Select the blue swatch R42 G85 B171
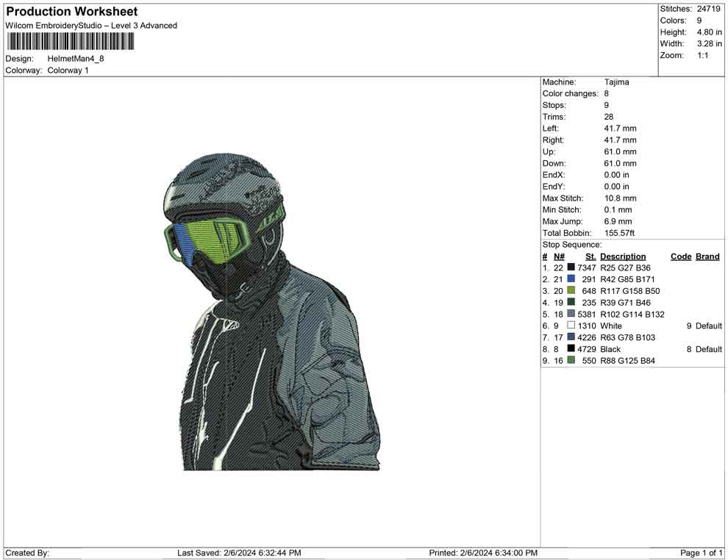 coord(571,279)
